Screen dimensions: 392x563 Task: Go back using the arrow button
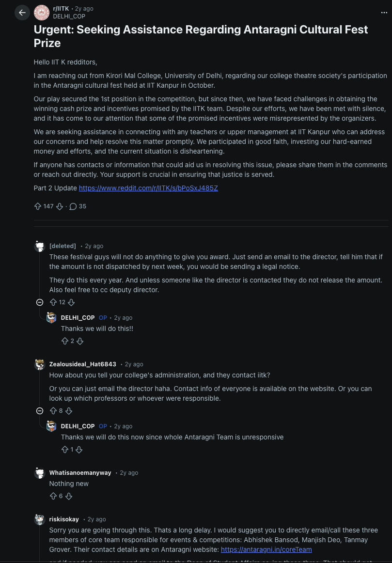pos(22,13)
